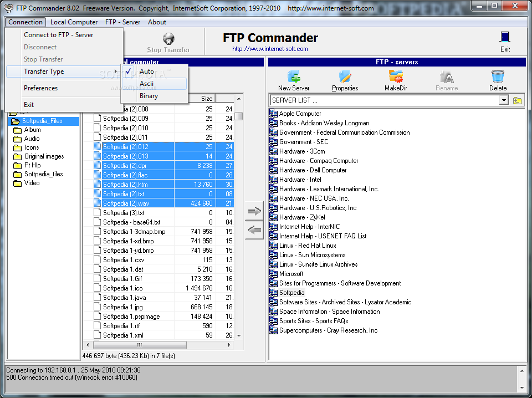
Task: Click the Album folder icon
Action: [x=17, y=130]
